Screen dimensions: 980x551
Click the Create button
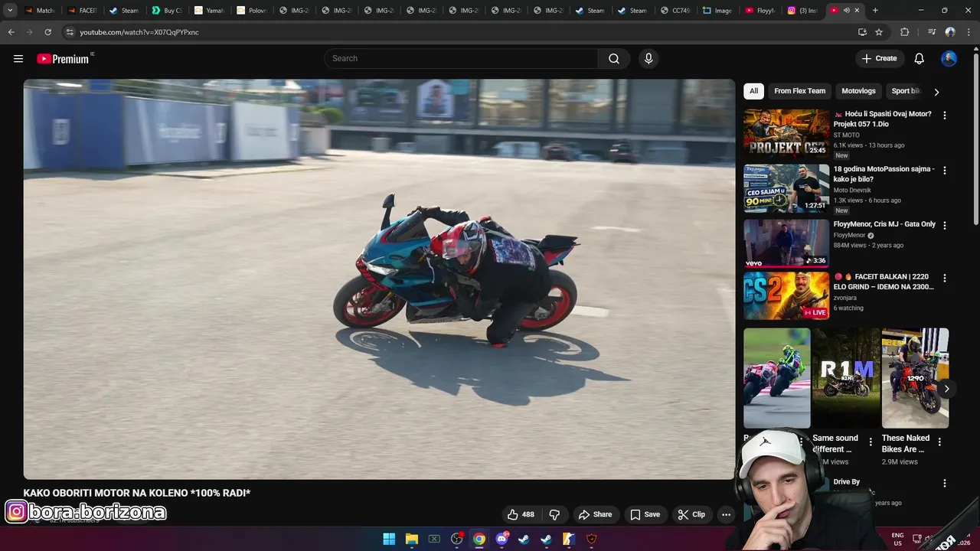pos(879,59)
